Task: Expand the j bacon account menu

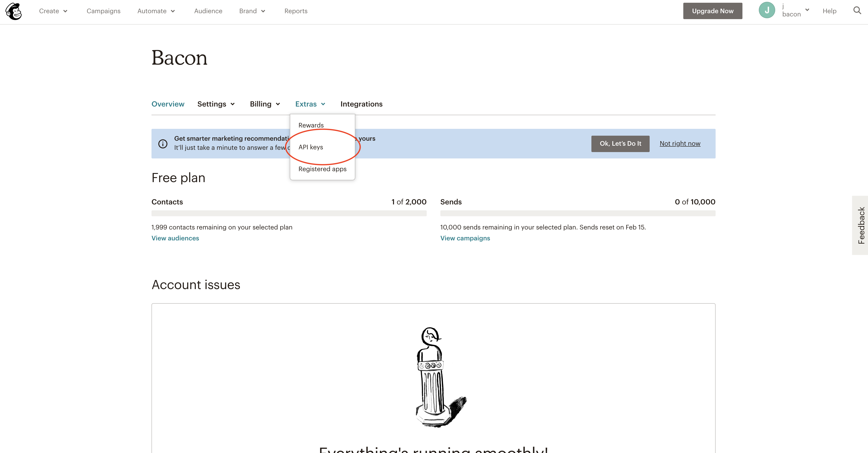Action: point(795,10)
